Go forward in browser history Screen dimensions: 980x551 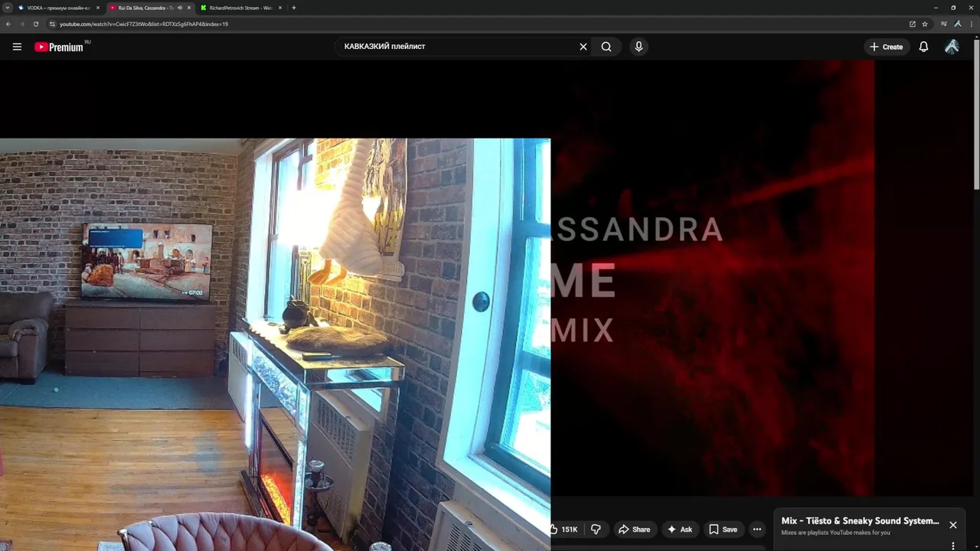tap(21, 24)
